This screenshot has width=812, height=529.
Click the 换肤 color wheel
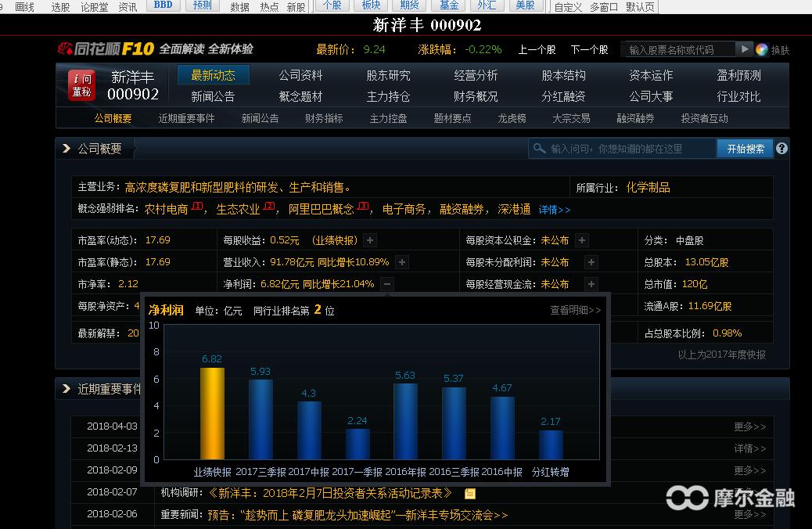(x=763, y=48)
